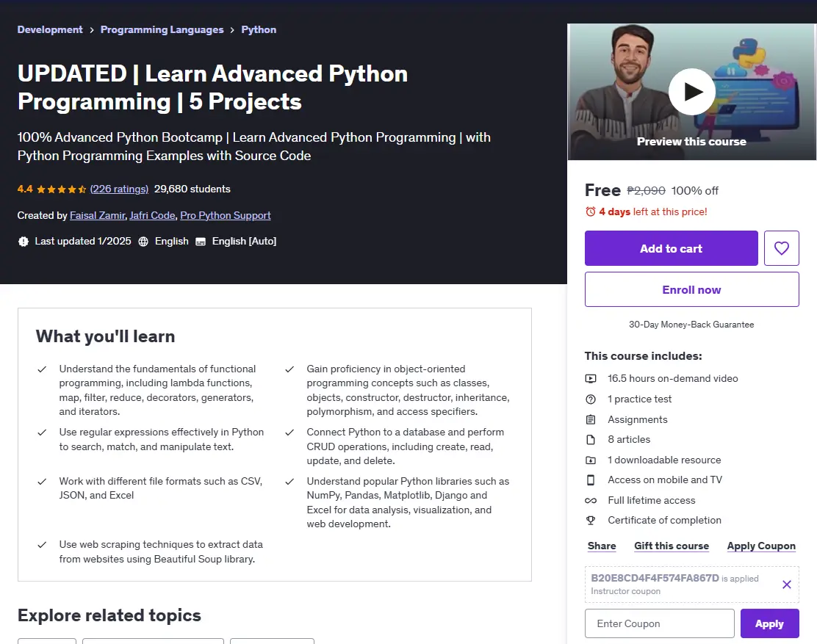The width and height of the screenshot is (817, 644).
Task: Click chevron after Development breadcrumb
Action: pyautogui.click(x=92, y=30)
